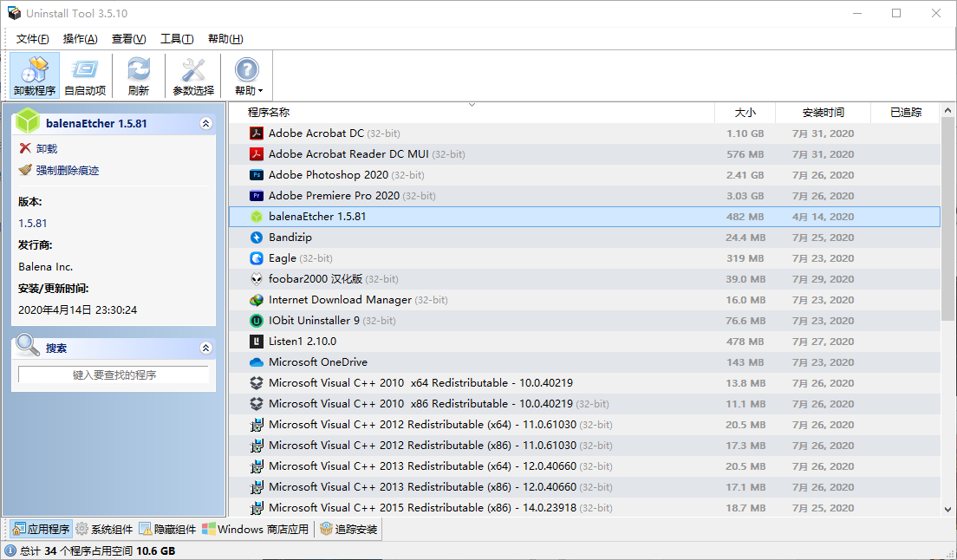Collapse the 搜索 search panel
Screen dimensions: 957x560
[x=205, y=348]
